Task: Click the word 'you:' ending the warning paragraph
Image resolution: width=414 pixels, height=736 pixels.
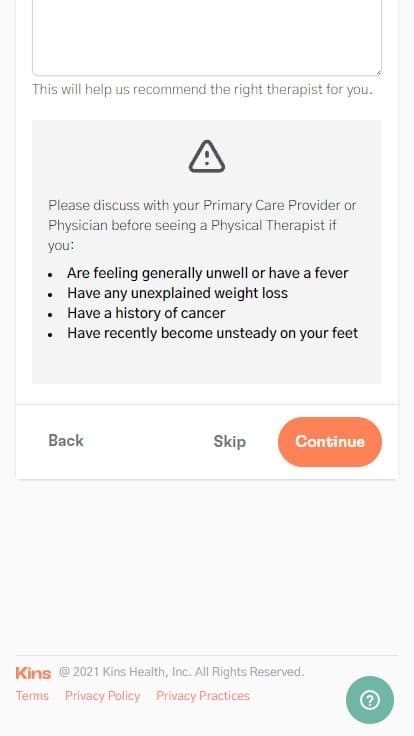Action: [61, 245]
